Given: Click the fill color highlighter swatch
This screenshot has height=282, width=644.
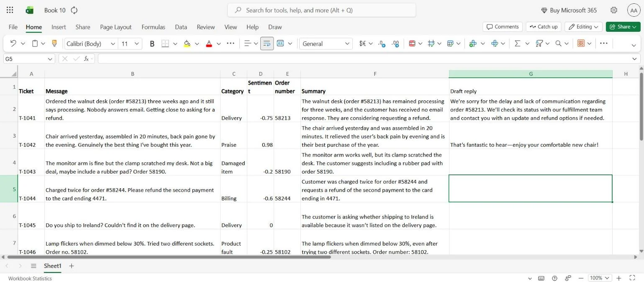Looking at the screenshot, I should tap(187, 44).
